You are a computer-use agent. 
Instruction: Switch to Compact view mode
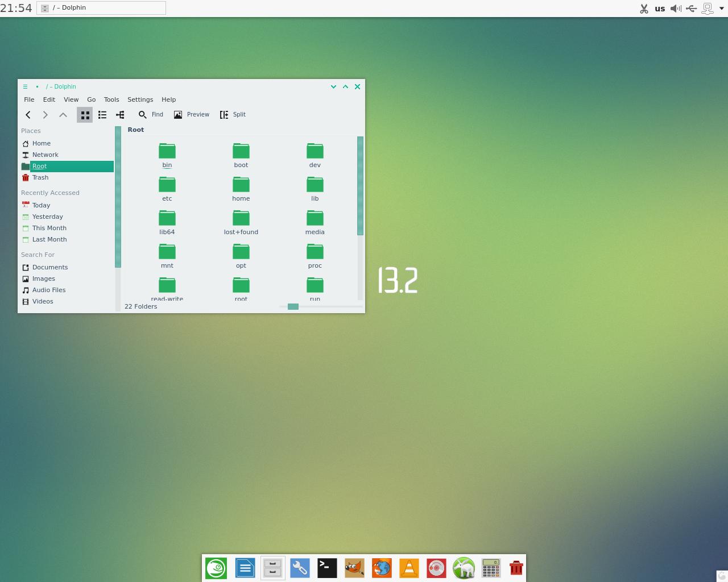point(102,115)
